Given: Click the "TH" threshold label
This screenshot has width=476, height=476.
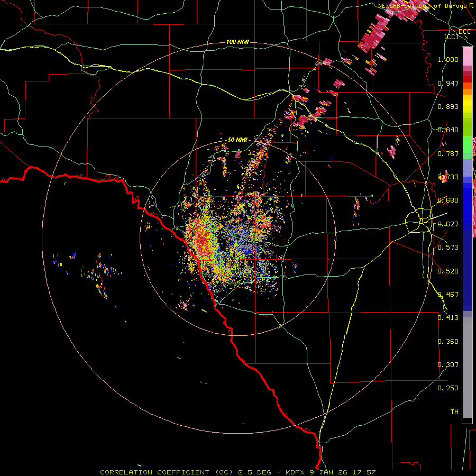Looking at the screenshot, I should coord(454,412).
